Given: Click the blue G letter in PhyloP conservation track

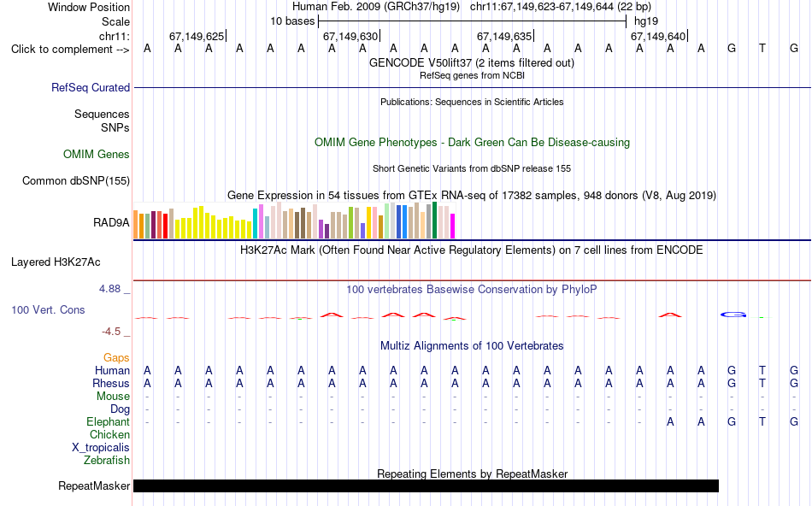Looking at the screenshot, I should pos(733,315).
